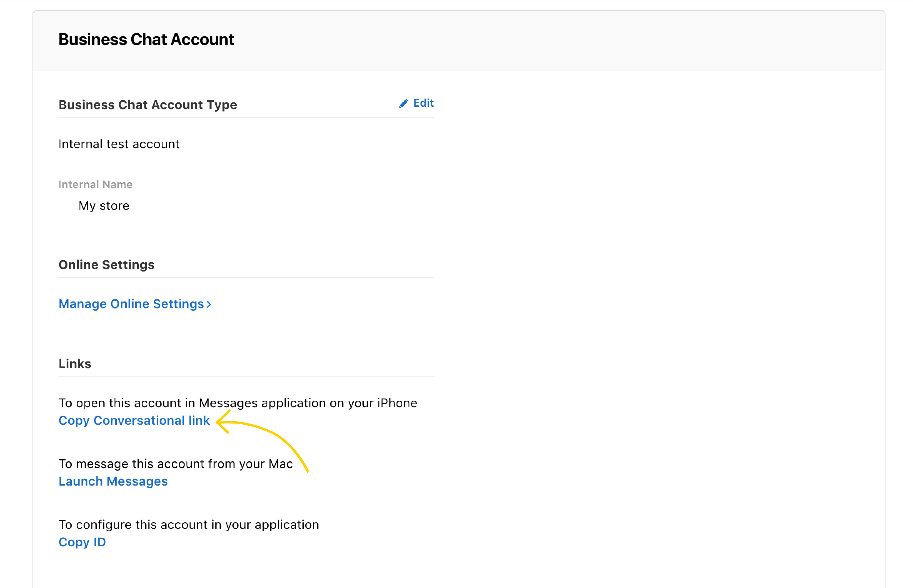
Task: Click 'To configure this account in your application'
Action: click(x=189, y=525)
